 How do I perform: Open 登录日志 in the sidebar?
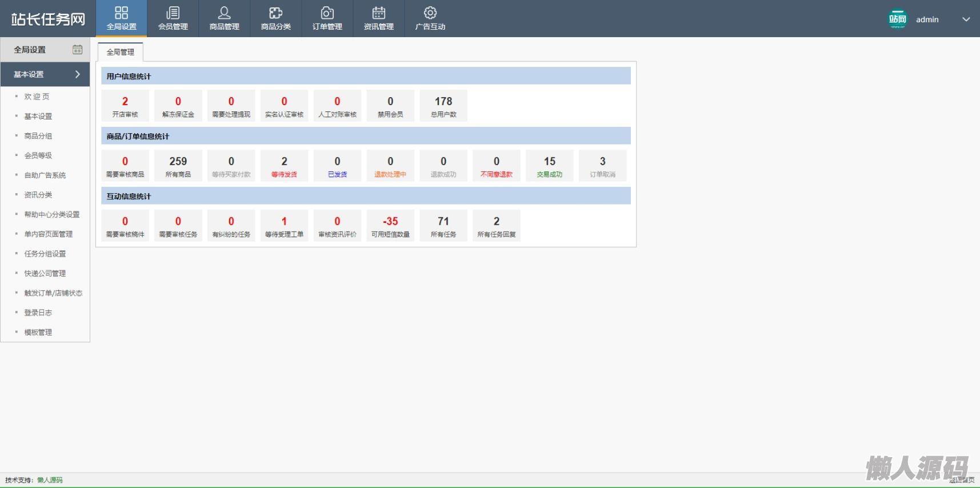click(x=38, y=313)
